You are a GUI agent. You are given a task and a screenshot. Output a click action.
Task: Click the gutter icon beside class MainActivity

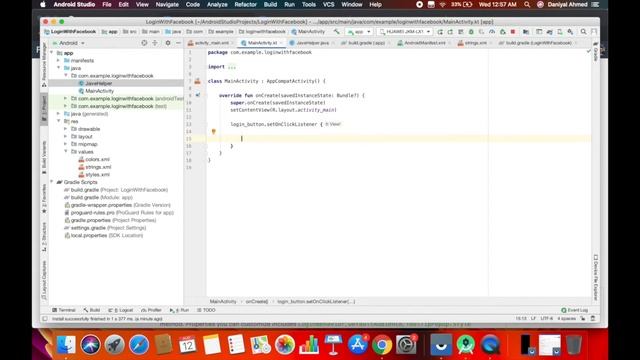198,81
